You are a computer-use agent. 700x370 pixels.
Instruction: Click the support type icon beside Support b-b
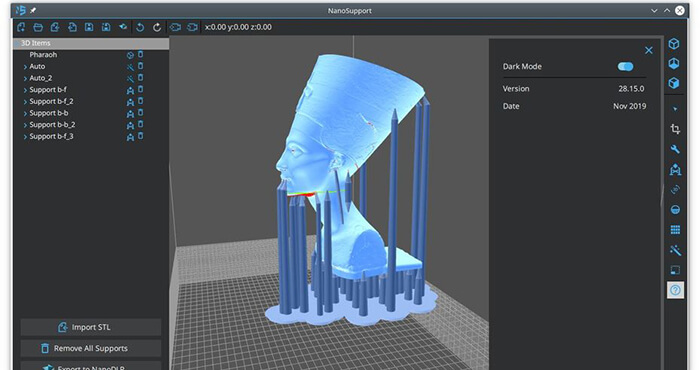click(130, 114)
